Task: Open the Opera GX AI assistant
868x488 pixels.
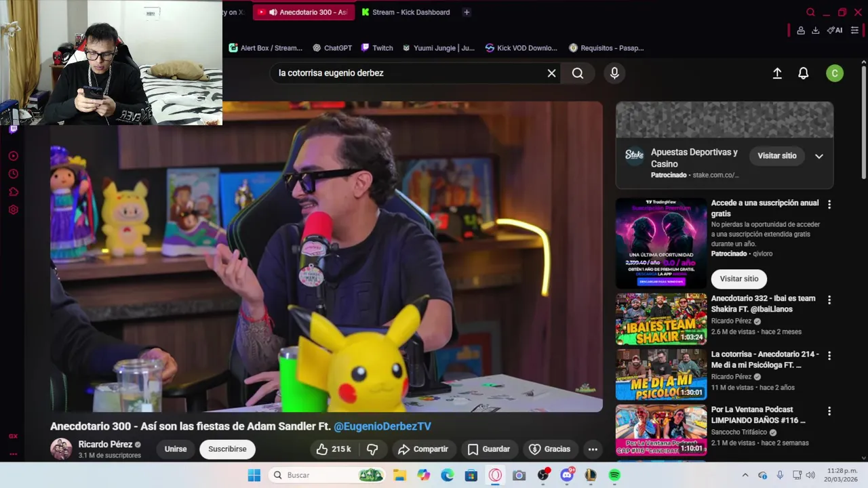Action: 835,30
